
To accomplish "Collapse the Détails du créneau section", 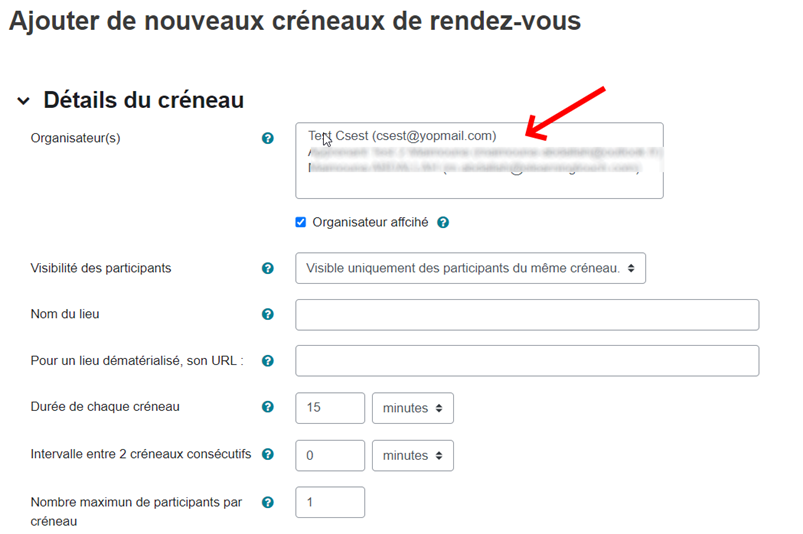I will 23,101.
